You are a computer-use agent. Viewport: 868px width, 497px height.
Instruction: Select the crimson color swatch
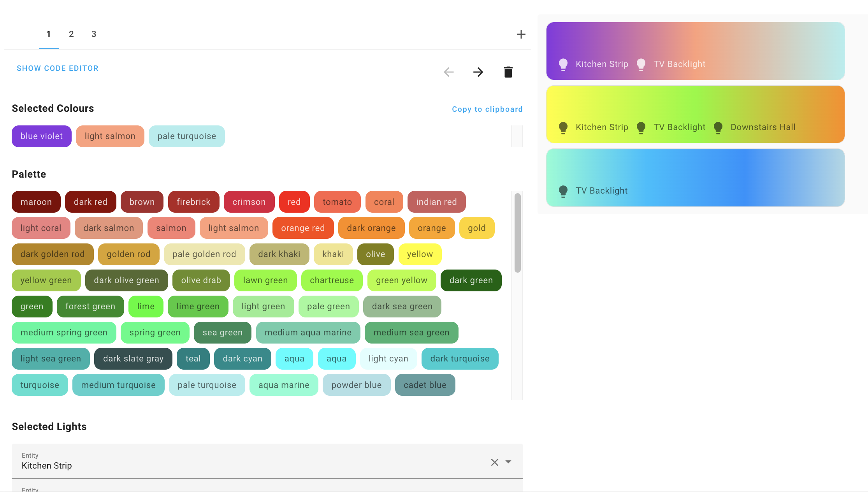[x=249, y=202]
